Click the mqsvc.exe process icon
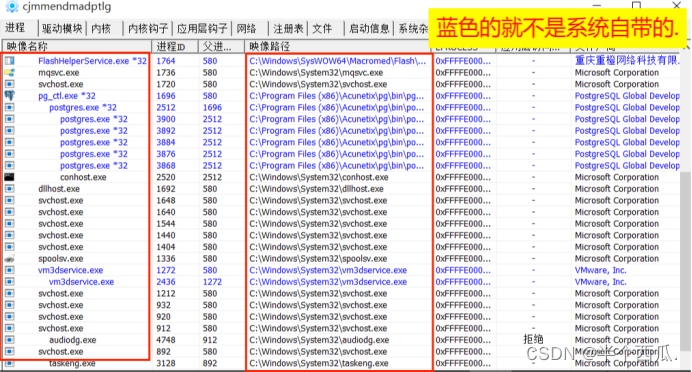 9,72
